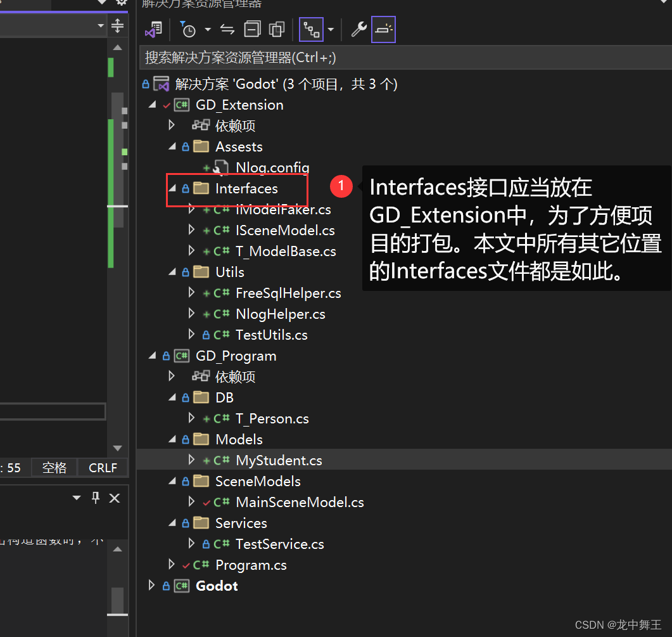Select solution 'Godot' root node
The width and height of the screenshot is (672, 637).
[x=286, y=84]
